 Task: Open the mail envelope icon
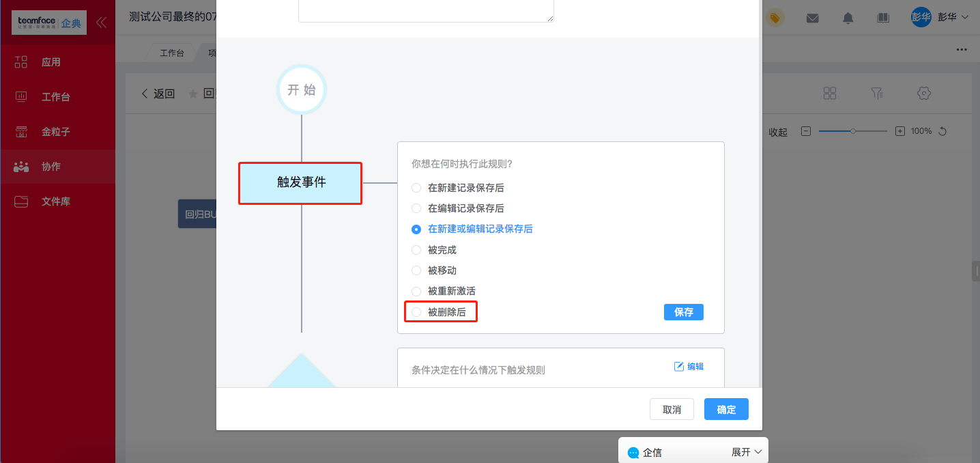(812, 18)
